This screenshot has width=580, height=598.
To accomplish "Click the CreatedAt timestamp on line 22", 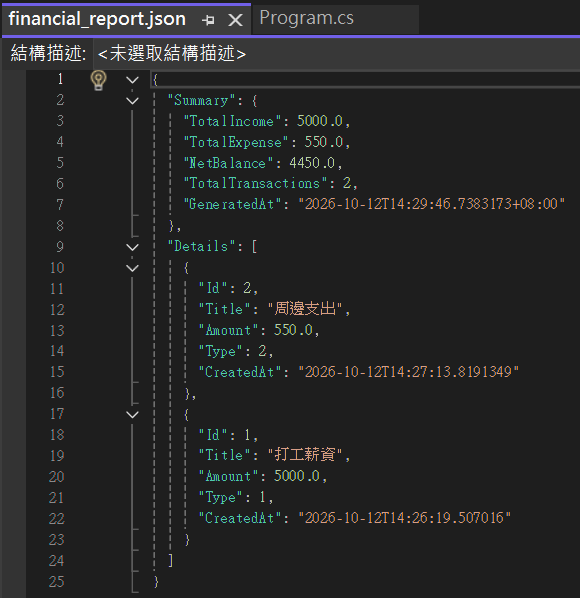I will (x=405, y=518).
